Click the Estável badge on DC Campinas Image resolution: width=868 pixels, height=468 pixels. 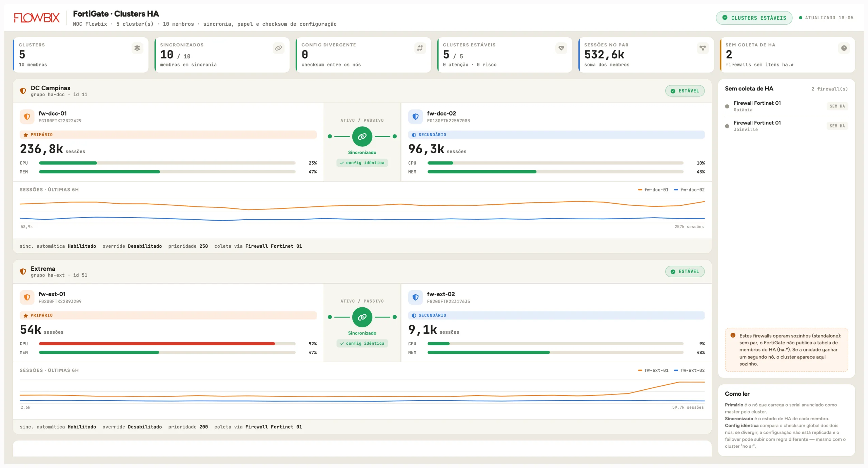pos(685,91)
